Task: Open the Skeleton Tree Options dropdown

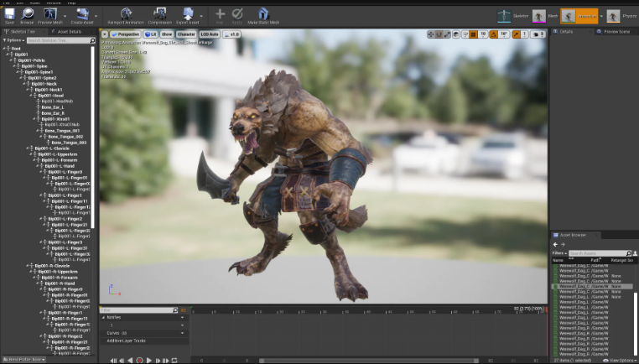Action: [13, 40]
